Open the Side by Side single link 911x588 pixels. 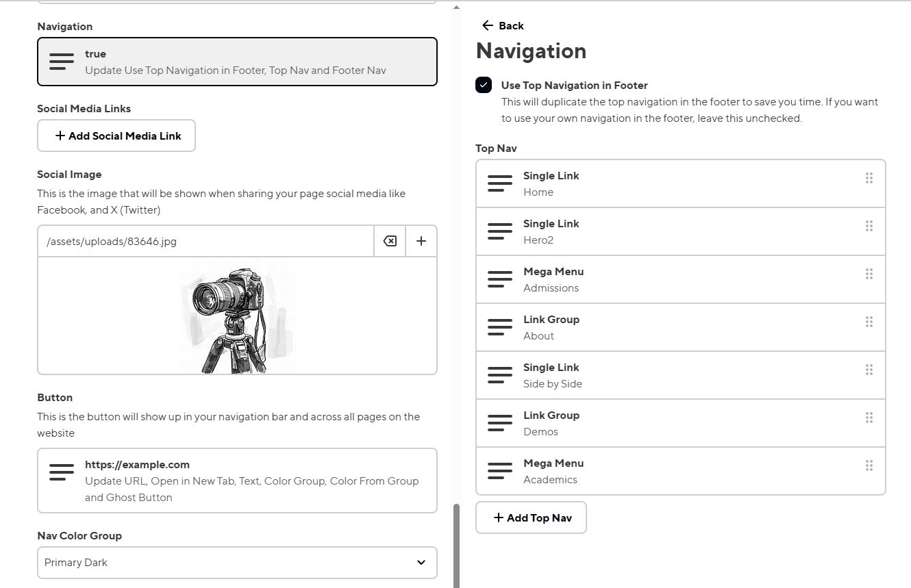pos(680,375)
